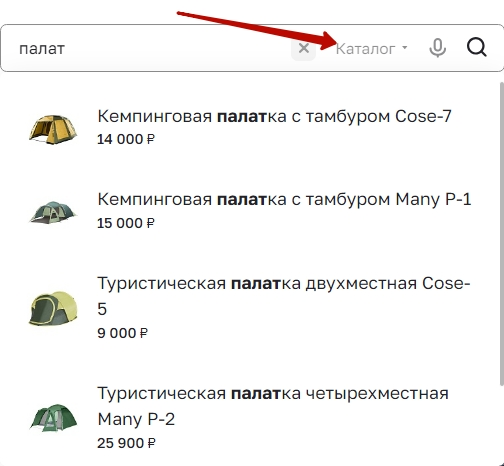This screenshot has width=504, height=466.
Task: Open the Каталог dropdown
Action: point(371,49)
